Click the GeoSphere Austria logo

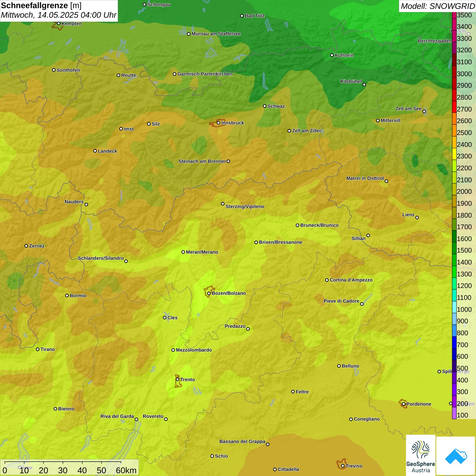421,455
